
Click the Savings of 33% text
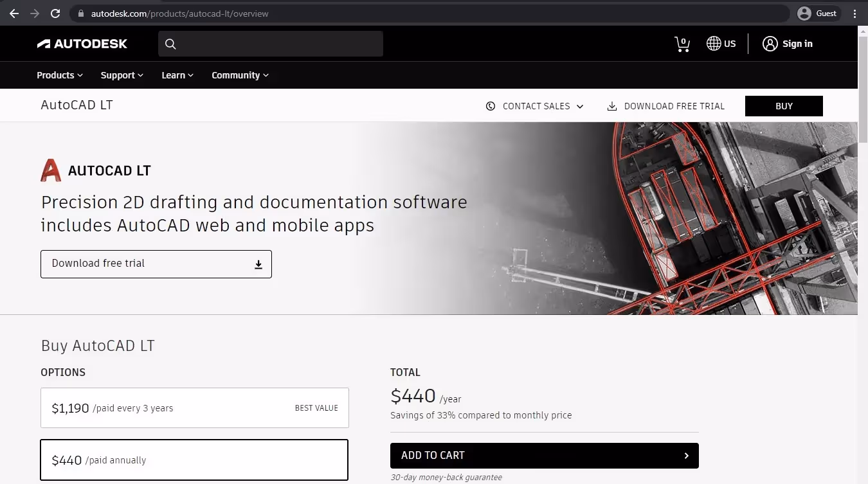coord(481,415)
